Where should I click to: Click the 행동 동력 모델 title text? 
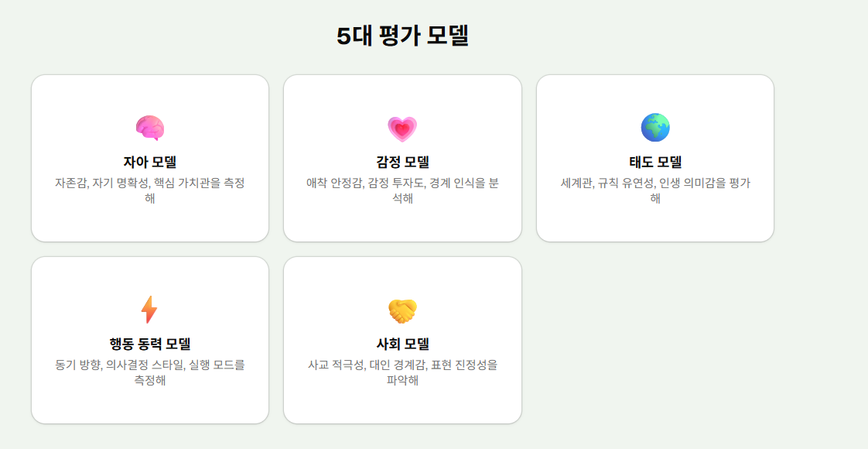149,344
